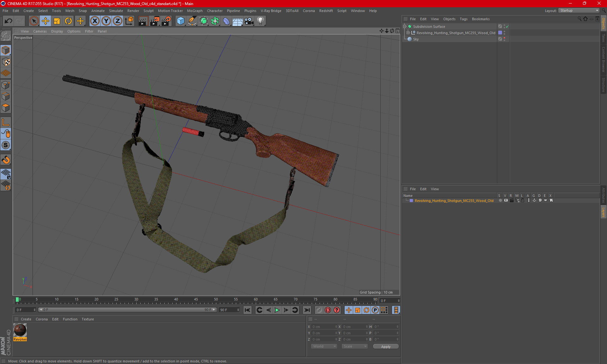Toggle the X axis lock

pos(95,21)
